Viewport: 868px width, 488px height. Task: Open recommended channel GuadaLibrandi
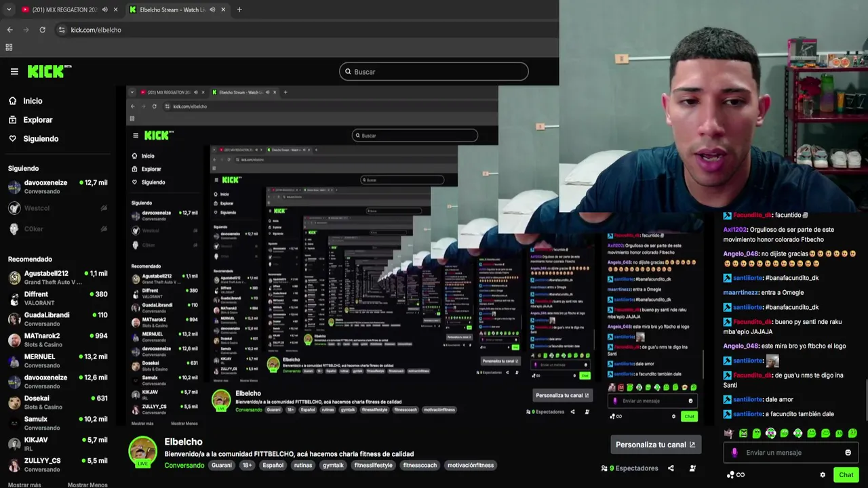point(58,319)
